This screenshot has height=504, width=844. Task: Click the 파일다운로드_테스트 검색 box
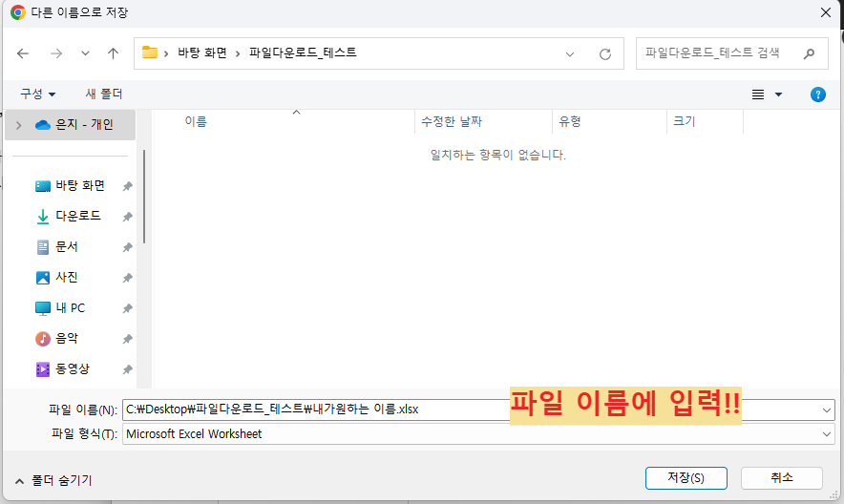pyautogui.click(x=732, y=53)
